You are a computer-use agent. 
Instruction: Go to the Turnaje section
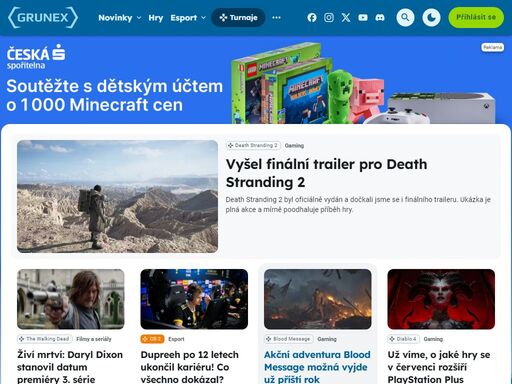(x=238, y=17)
